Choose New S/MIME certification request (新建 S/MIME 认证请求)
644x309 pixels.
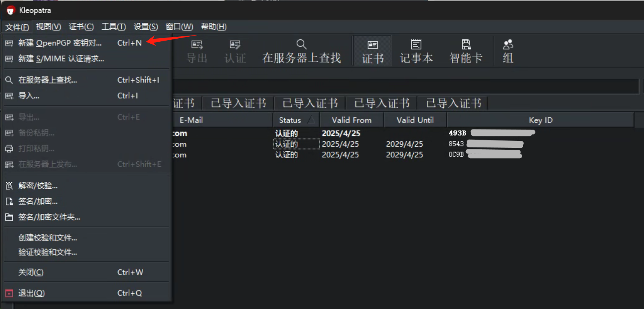61,59
